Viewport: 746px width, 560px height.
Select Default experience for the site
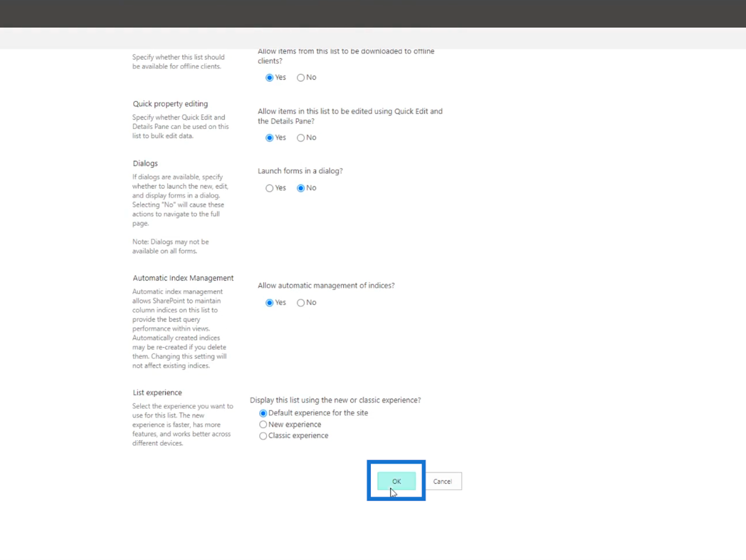point(263,413)
